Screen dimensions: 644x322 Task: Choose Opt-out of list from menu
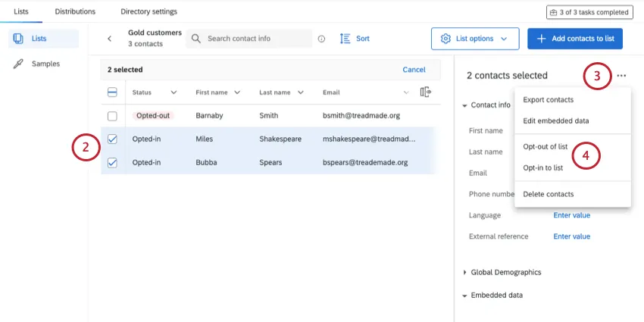point(545,146)
